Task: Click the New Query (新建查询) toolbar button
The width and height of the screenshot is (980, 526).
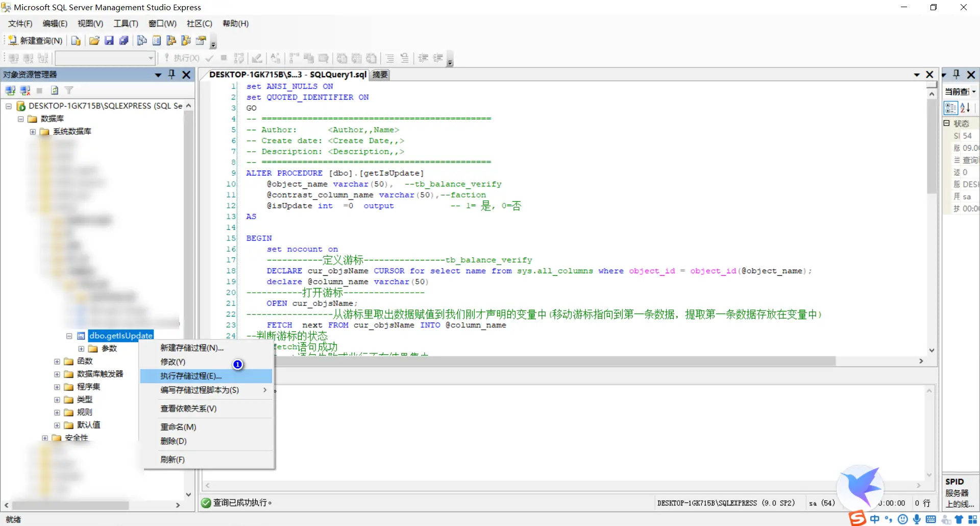Action: click(35, 40)
